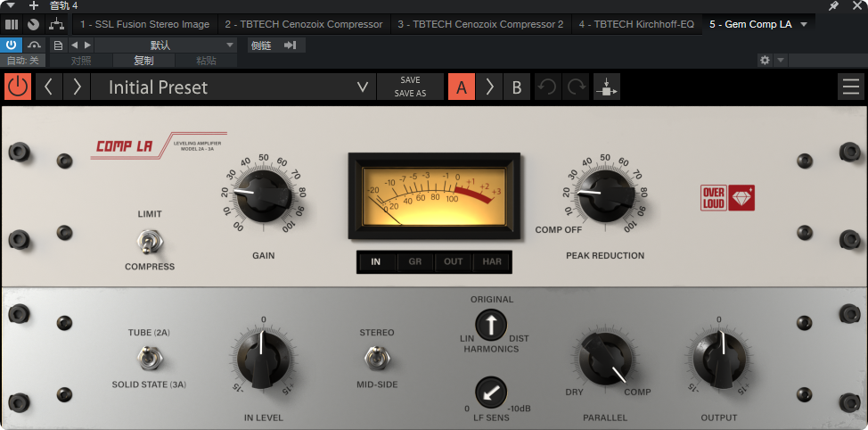The height and width of the screenshot is (430, 868).
Task: Open the host settings gear icon
Action: pyautogui.click(x=765, y=61)
